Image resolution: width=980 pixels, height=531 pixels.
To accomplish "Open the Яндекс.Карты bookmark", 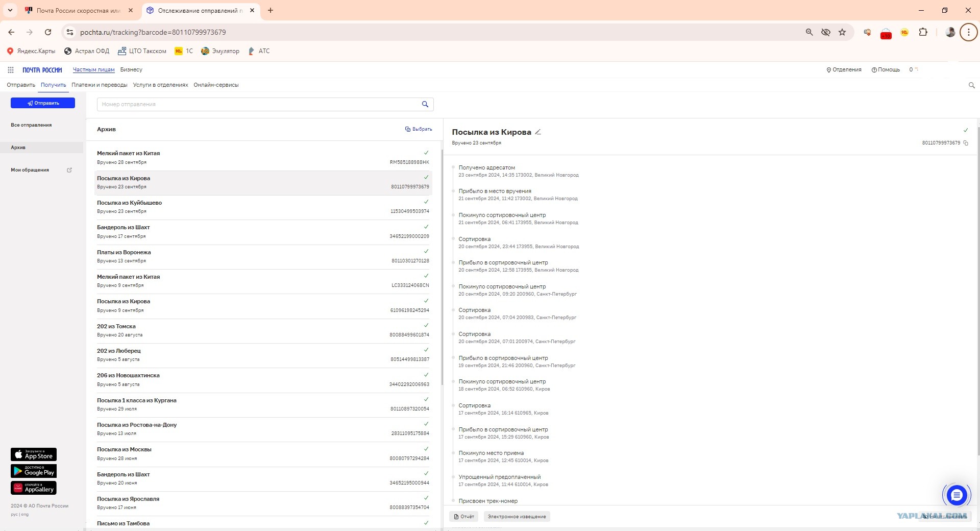I will click(31, 51).
